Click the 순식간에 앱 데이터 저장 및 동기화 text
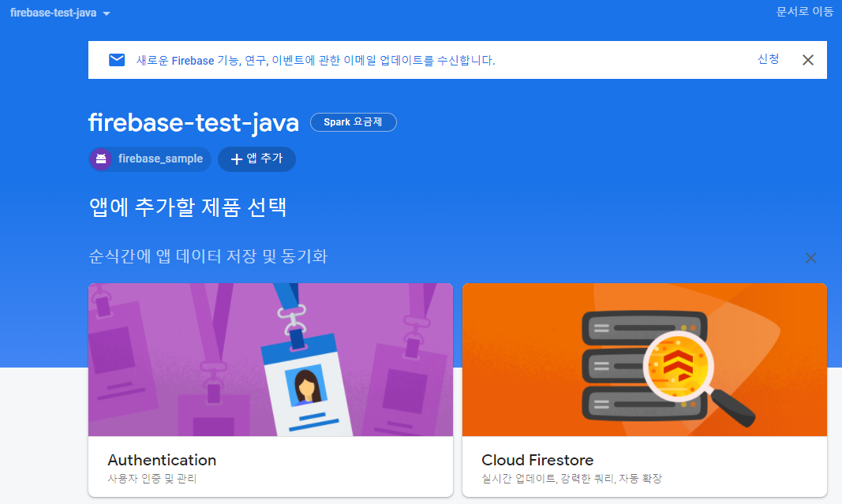This screenshot has width=842, height=504. coord(208,256)
